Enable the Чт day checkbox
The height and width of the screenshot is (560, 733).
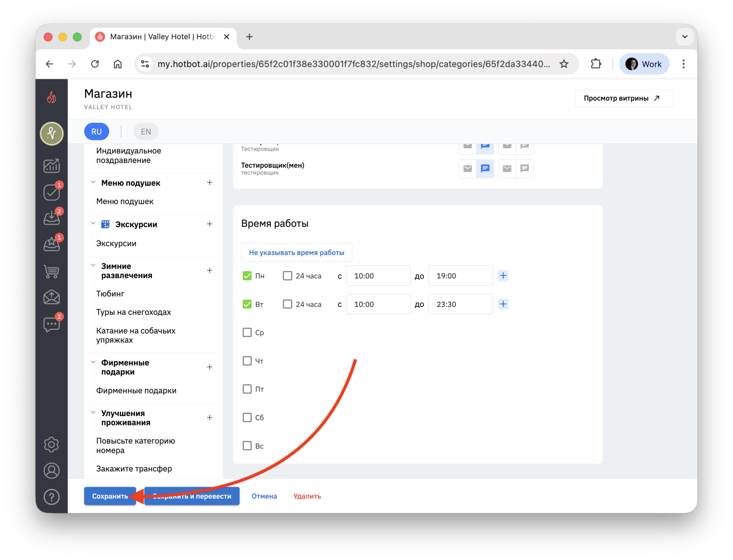coord(247,361)
